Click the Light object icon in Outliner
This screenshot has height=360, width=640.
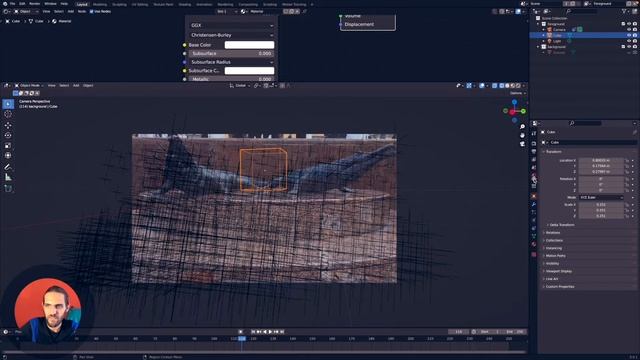pyautogui.click(x=549, y=41)
